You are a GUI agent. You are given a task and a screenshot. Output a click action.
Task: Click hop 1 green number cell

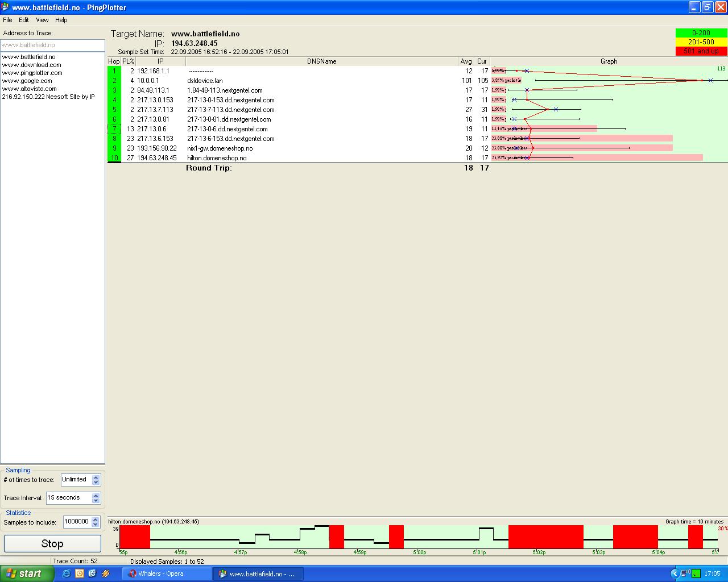[x=114, y=71]
